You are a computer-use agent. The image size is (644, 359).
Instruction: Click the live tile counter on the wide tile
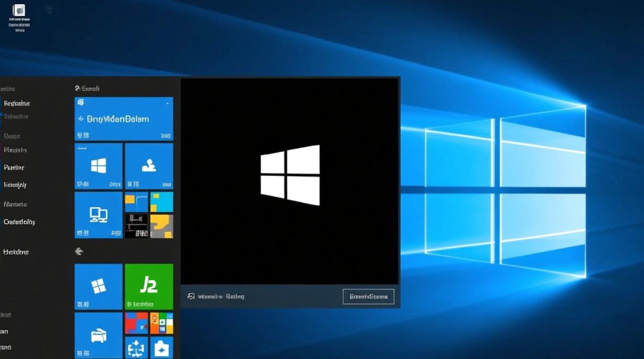(x=84, y=135)
